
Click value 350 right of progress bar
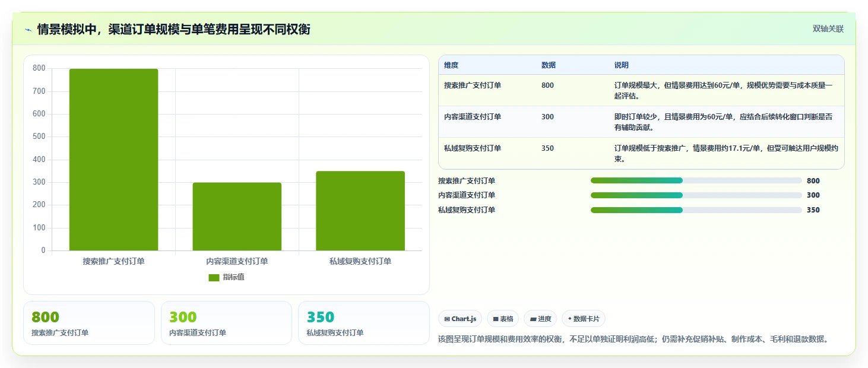click(x=813, y=210)
